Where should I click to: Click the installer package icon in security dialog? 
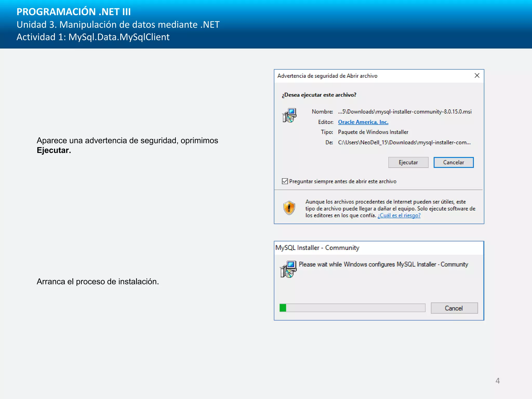[289, 115]
